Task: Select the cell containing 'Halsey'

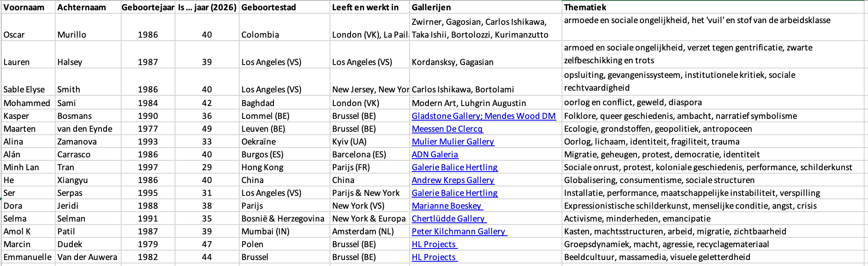Action: click(x=88, y=55)
